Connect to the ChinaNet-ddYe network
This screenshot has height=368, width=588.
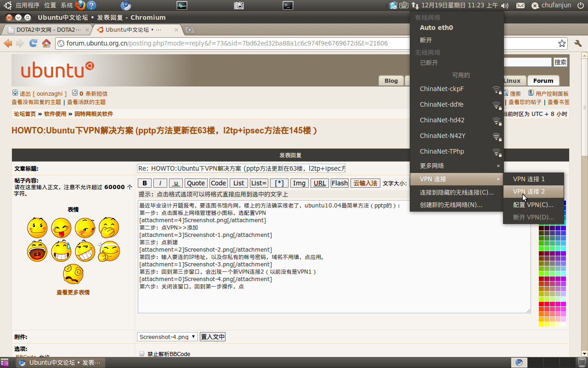(x=457, y=104)
